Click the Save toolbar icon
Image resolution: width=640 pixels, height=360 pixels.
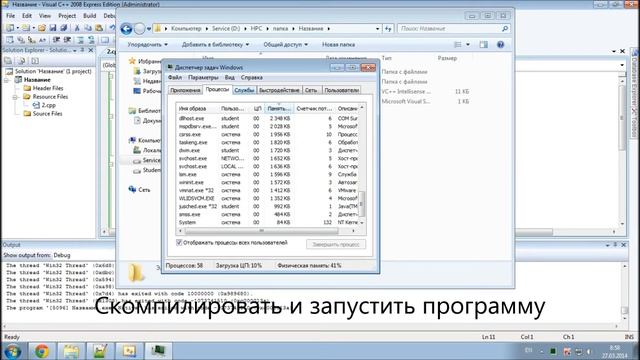pos(53,28)
